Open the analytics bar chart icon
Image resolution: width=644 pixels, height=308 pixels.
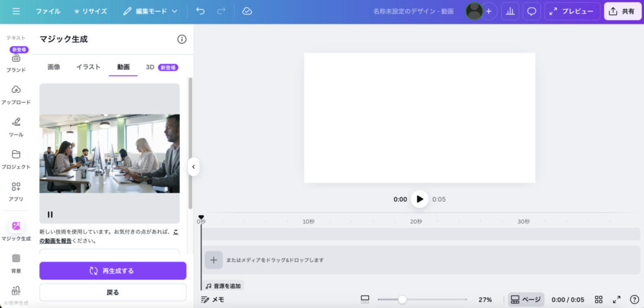click(x=511, y=11)
